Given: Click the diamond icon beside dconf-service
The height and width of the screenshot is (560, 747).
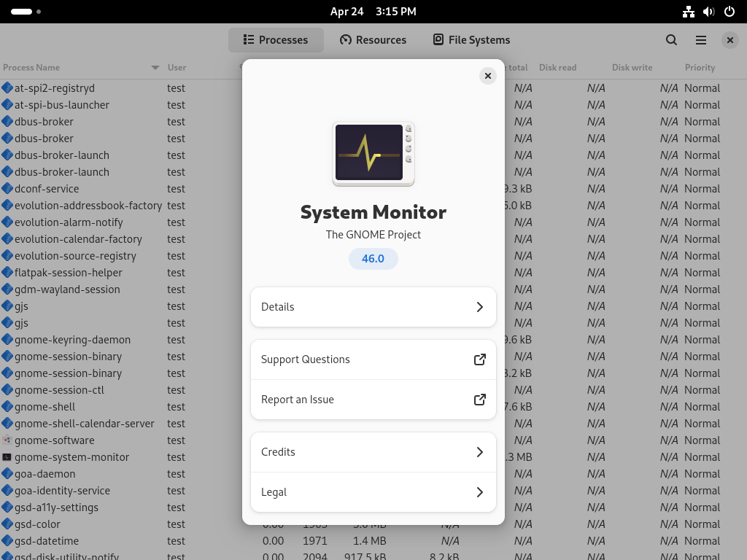Looking at the screenshot, I should pyautogui.click(x=7, y=188).
